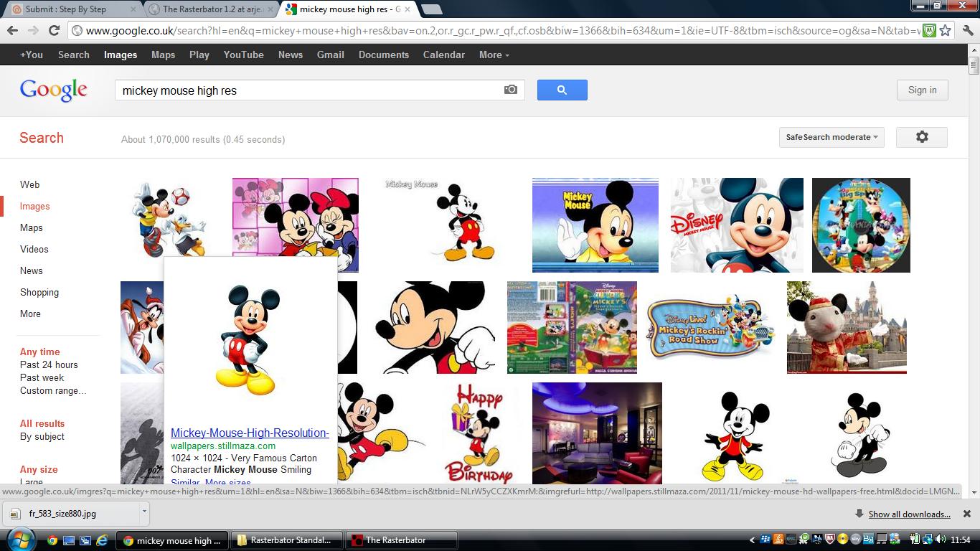Open Gmail in the black Google bar

[331, 55]
